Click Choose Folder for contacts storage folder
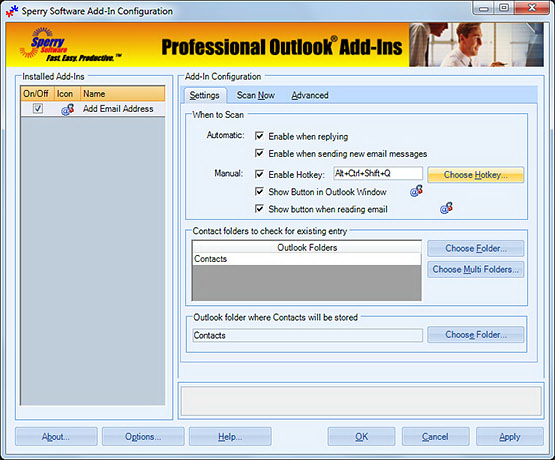The width and height of the screenshot is (555, 460). pos(475,334)
